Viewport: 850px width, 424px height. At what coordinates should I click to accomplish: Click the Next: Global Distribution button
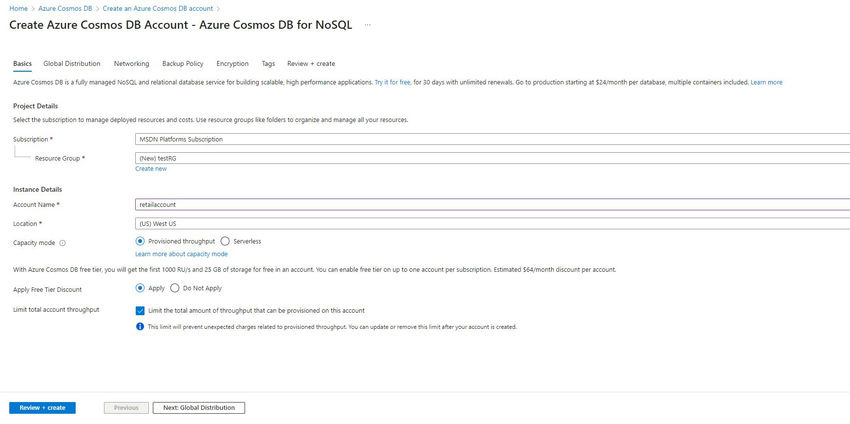pos(199,408)
